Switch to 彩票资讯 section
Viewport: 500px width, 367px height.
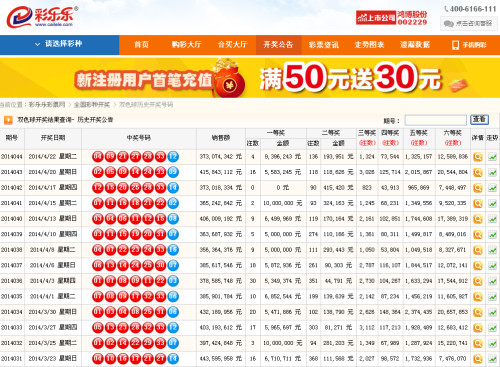[x=324, y=45]
